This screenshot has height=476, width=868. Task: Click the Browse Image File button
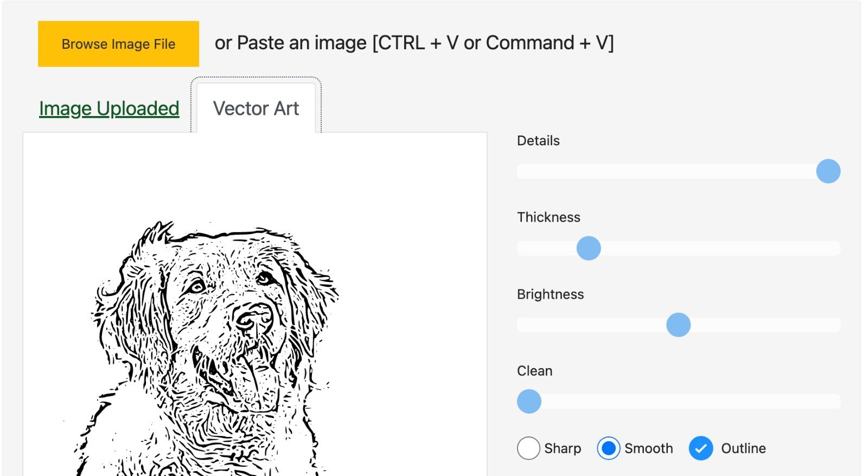pos(118,44)
